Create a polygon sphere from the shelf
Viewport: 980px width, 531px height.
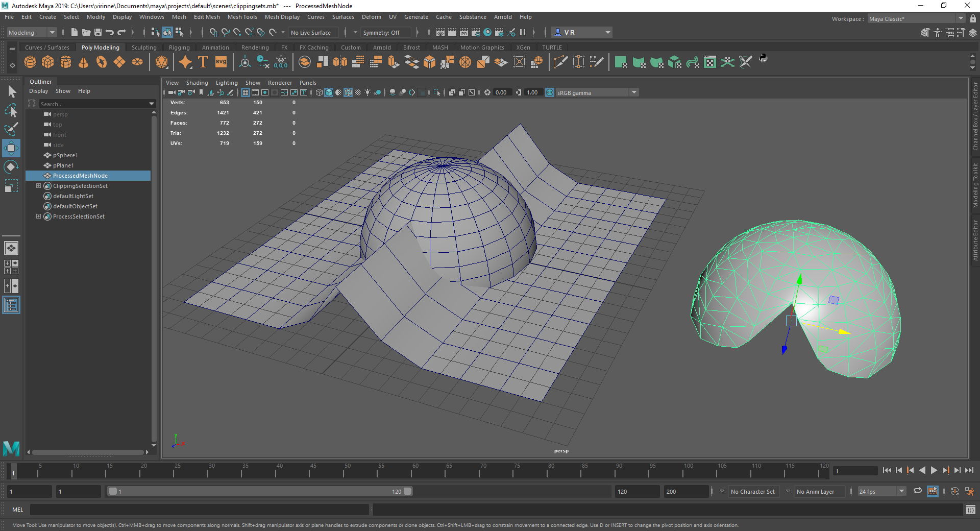(x=30, y=62)
